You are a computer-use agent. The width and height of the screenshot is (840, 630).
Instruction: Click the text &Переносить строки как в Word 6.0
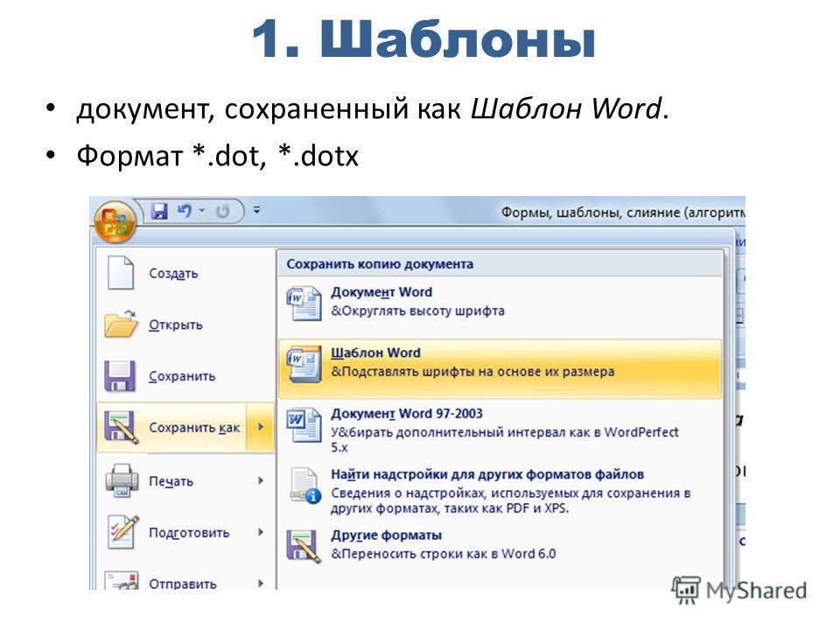pos(443,553)
